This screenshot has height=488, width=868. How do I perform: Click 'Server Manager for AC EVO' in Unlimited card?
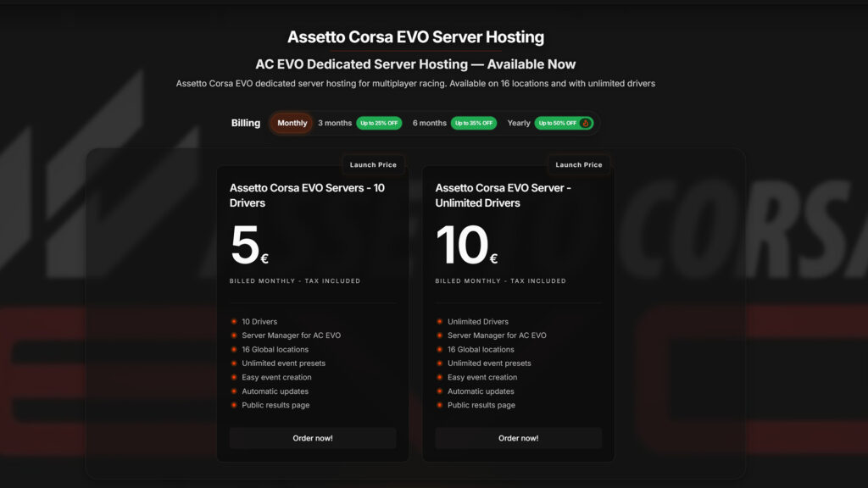[497, 335]
